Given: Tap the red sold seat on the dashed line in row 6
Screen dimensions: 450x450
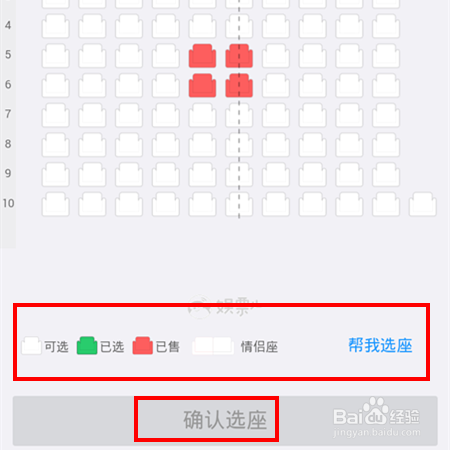Looking at the screenshot, I should 239,86.
